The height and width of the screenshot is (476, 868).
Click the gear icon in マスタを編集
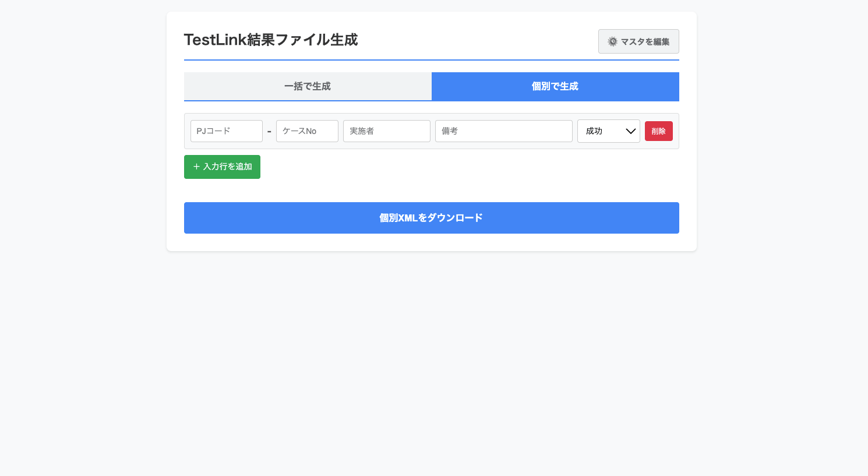pos(612,41)
